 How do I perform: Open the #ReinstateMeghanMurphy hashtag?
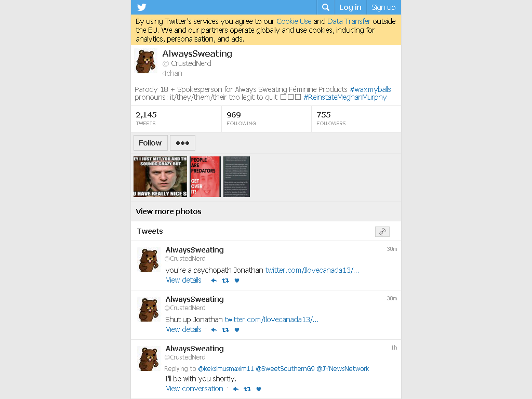point(345,97)
